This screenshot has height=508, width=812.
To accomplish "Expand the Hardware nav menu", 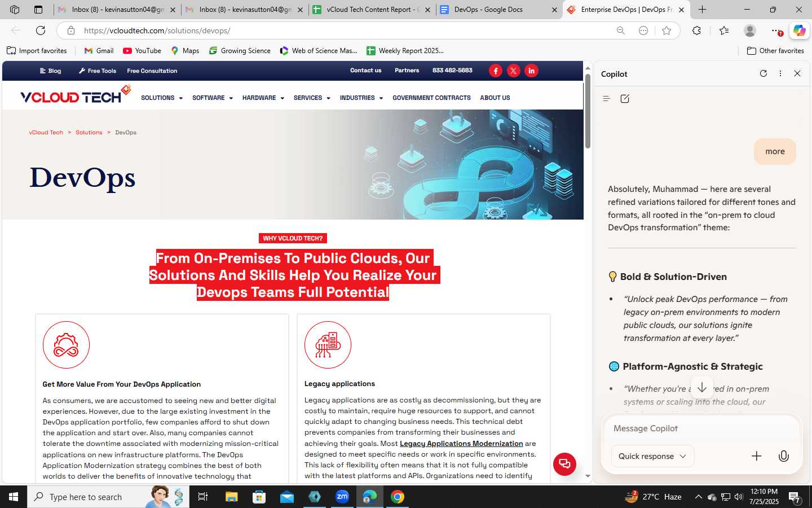I will 263,98.
